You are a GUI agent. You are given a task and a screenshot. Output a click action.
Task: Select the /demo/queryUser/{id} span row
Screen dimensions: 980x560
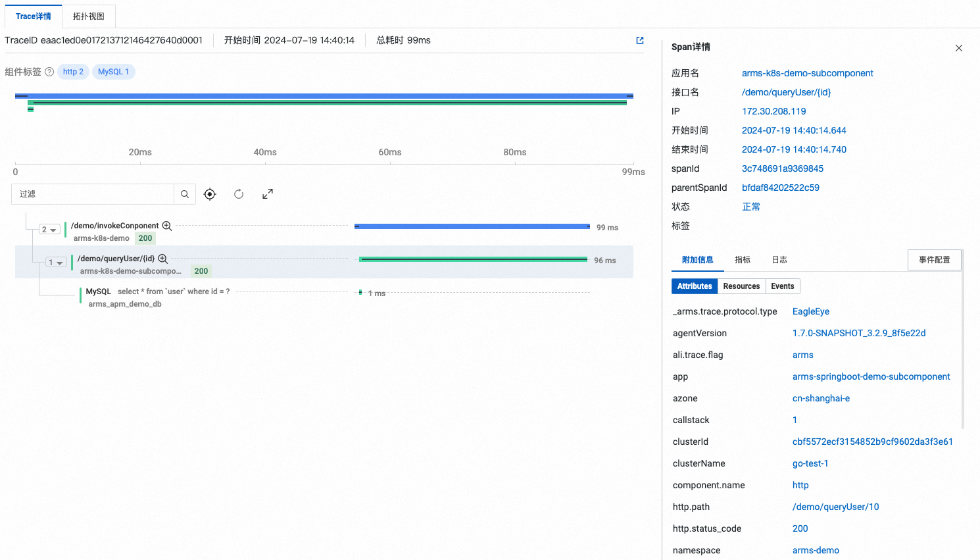point(324,262)
